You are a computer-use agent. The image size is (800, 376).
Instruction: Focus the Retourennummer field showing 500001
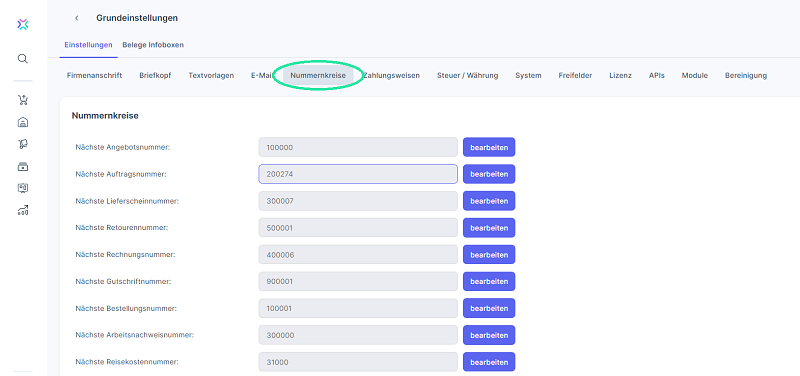tap(358, 228)
